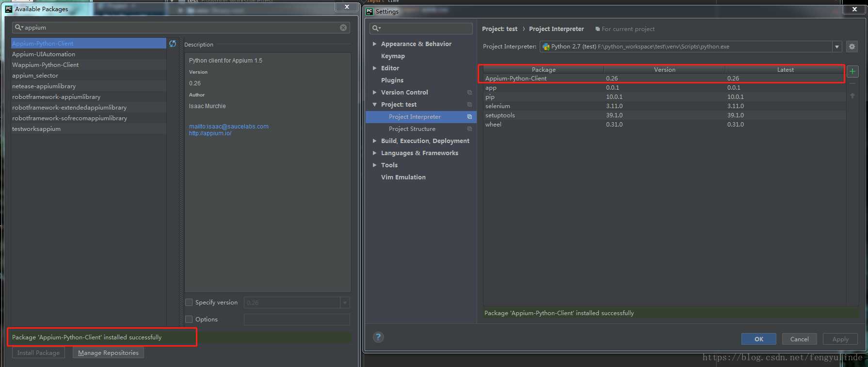Expand Appearance & Behavior settings

point(374,44)
